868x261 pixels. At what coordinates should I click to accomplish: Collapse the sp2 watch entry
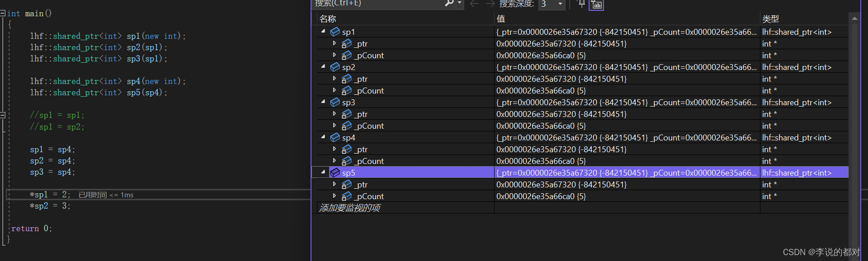[323, 66]
